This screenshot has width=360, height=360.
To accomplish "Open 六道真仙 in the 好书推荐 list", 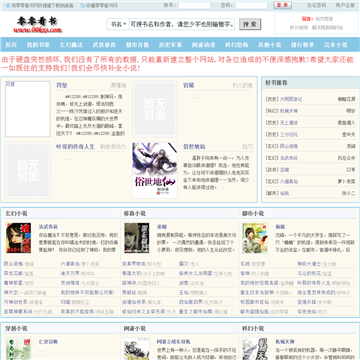I will click(x=289, y=182).
